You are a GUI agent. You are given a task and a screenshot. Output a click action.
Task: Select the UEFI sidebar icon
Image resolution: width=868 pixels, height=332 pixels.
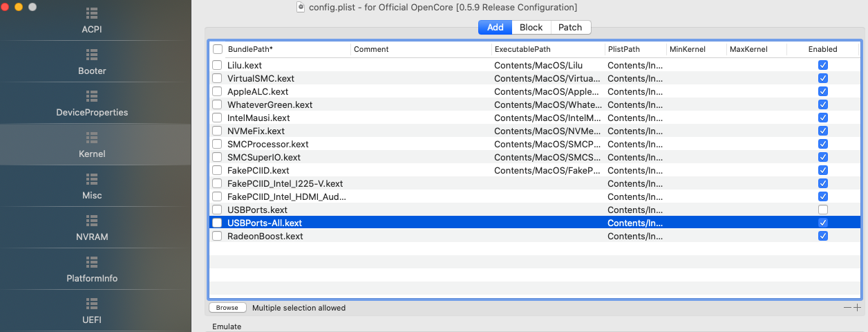(91, 304)
